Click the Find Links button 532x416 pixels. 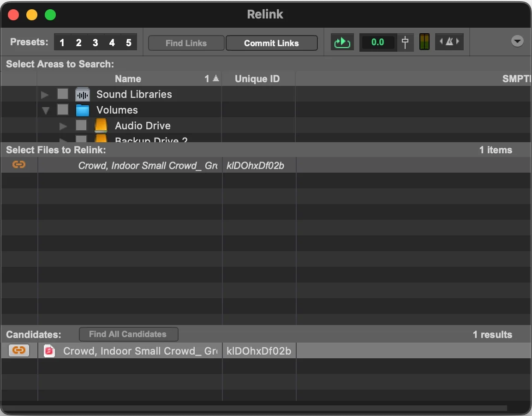(186, 43)
